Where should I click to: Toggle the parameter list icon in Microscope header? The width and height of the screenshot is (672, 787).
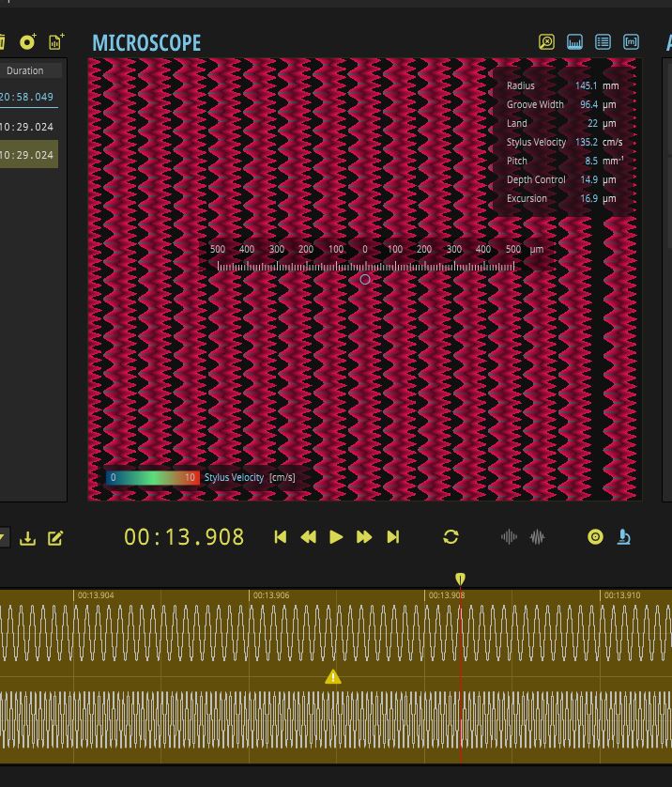click(603, 42)
